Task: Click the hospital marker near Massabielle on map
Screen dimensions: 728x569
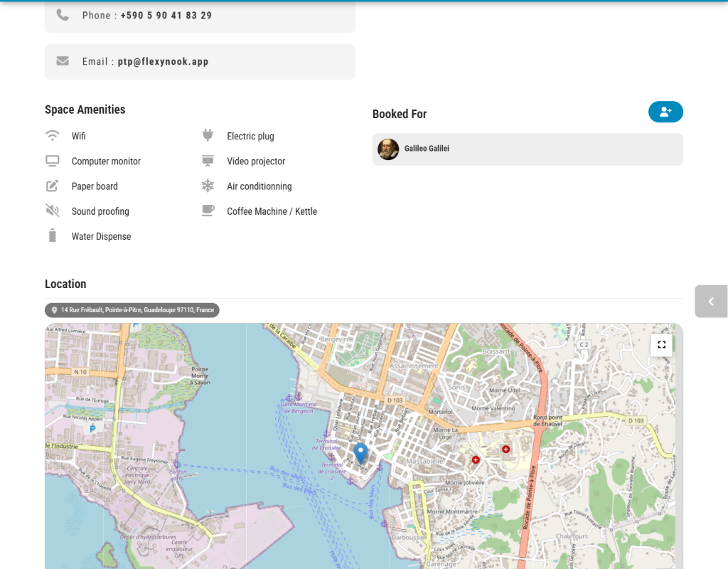Action: [476, 460]
